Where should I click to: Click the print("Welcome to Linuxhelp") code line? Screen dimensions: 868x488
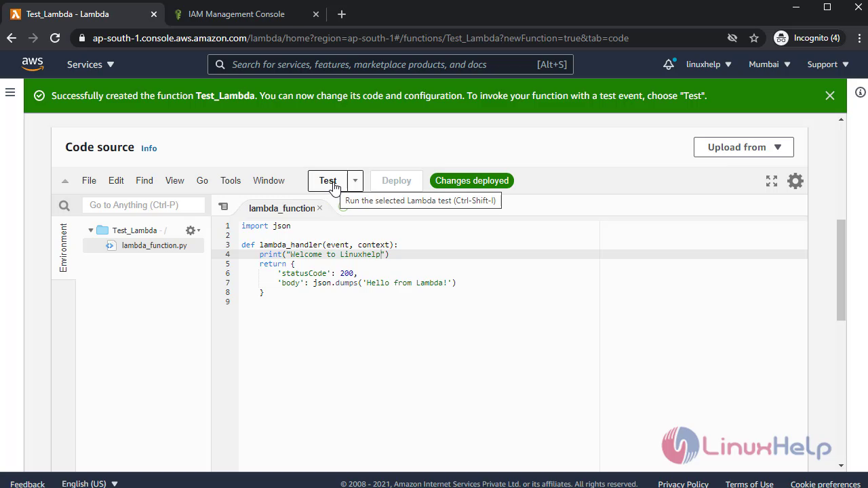(x=324, y=254)
